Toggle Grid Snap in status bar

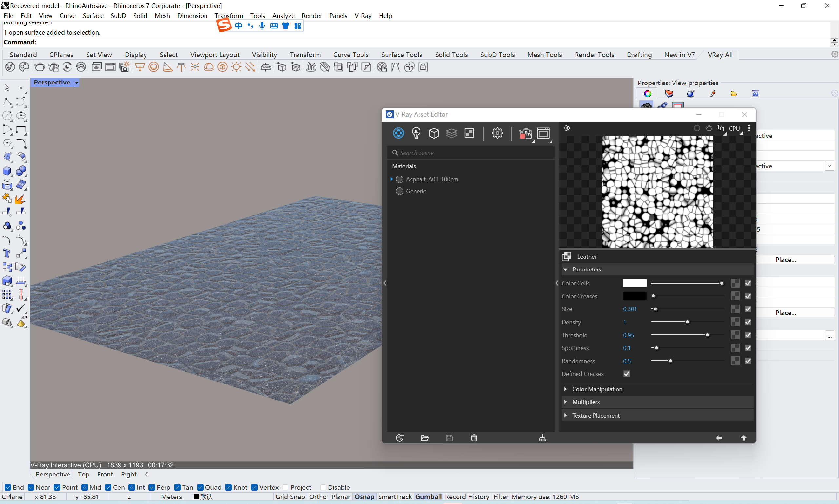point(290,497)
